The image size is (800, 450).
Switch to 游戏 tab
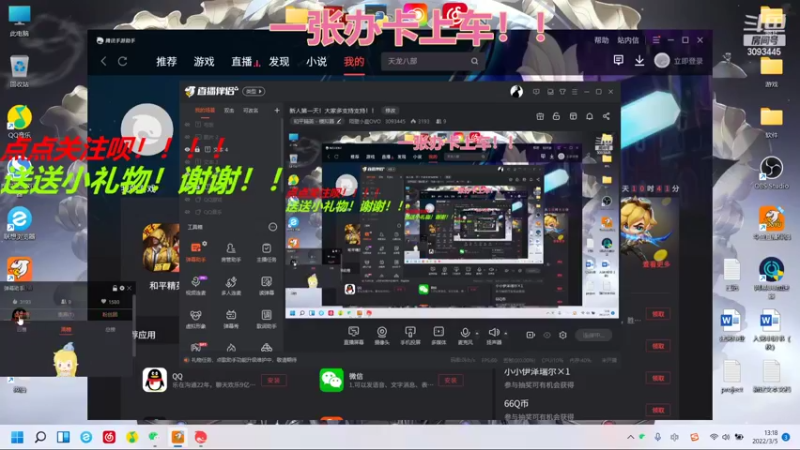[204, 62]
